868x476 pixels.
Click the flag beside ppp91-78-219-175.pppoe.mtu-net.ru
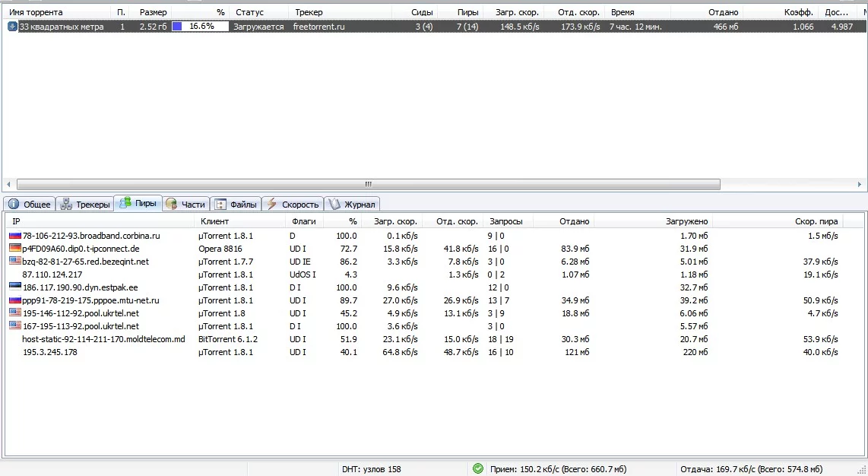point(15,300)
